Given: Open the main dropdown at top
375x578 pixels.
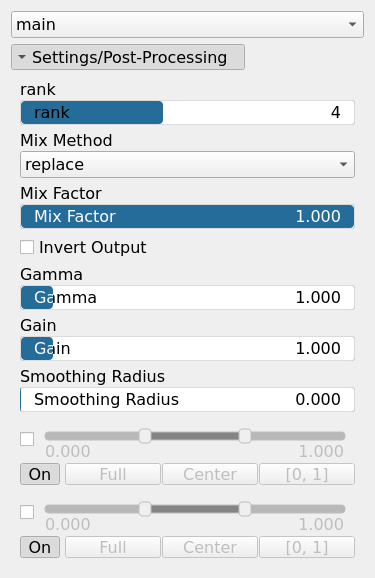Looking at the screenshot, I should pyautogui.click(x=187, y=24).
